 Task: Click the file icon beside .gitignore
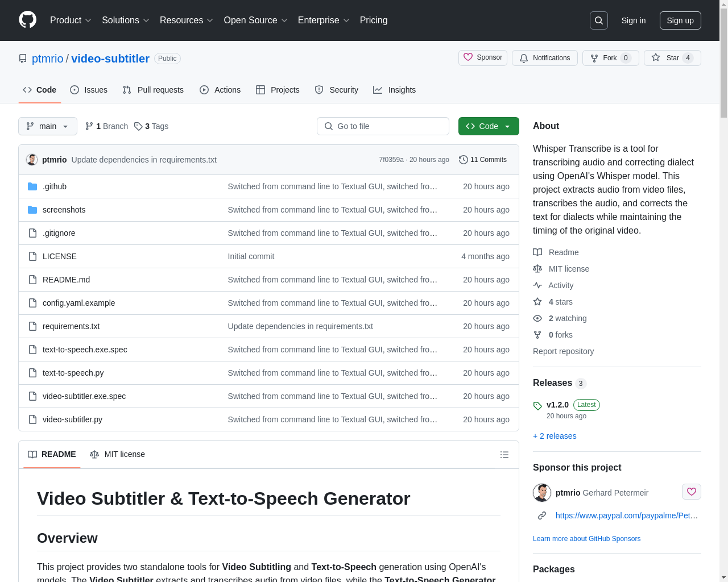32,233
